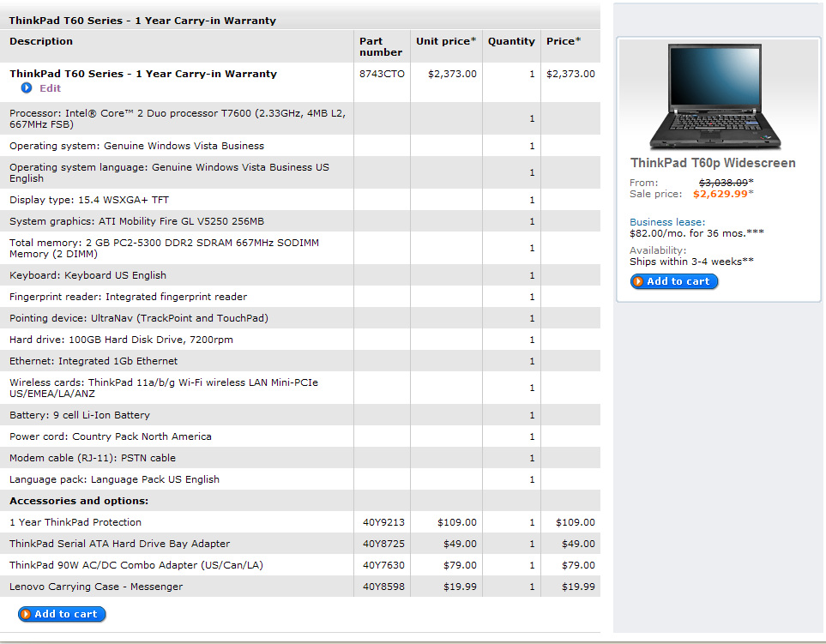Select the part number 8743CTO
Screen dimensions: 826x644
382,74
